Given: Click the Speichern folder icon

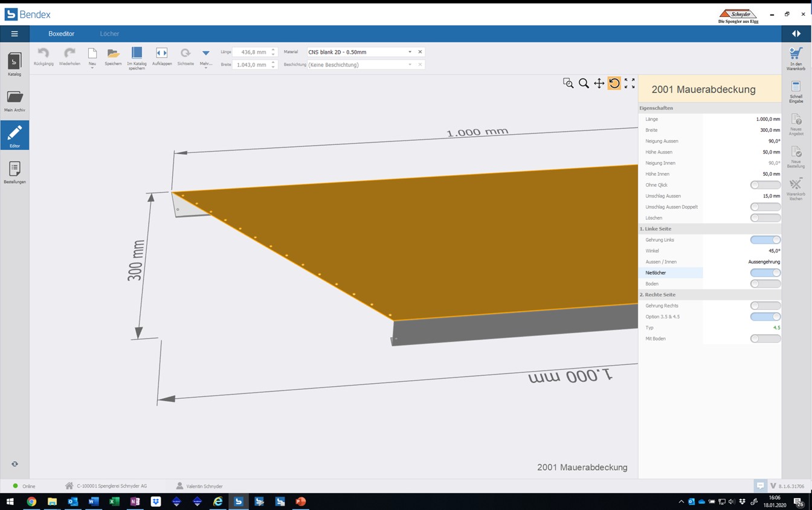Looking at the screenshot, I should pos(113,54).
